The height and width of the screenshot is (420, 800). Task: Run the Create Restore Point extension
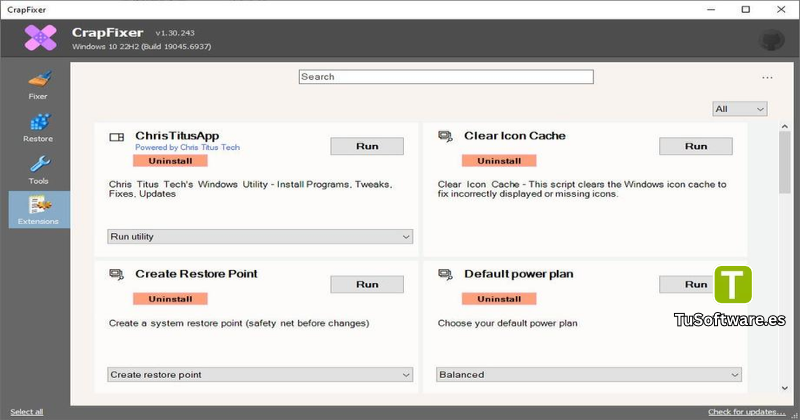pyautogui.click(x=367, y=284)
